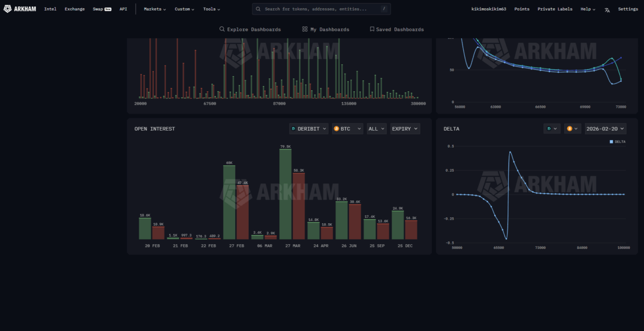The image size is (644, 331).
Task: Click the Saved Dashboards bookmark icon
Action: [372, 29]
